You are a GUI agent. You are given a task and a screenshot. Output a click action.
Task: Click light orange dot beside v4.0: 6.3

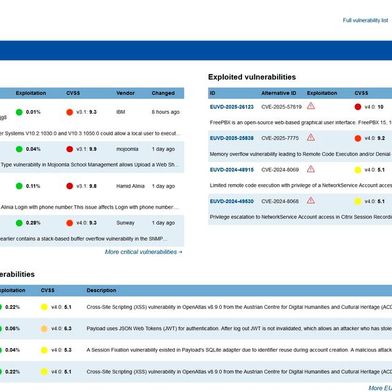(44, 329)
